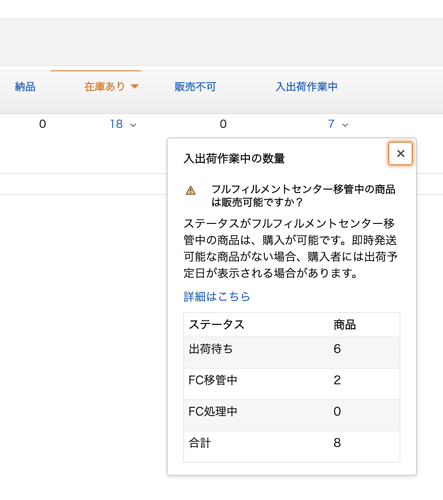Click the 入出荷作業中 column header

(306, 87)
